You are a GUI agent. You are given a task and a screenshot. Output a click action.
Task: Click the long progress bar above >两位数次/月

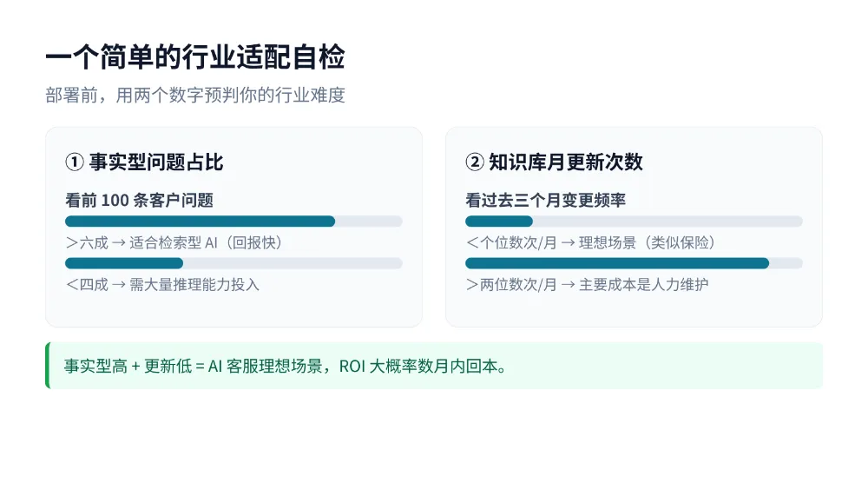(x=634, y=263)
